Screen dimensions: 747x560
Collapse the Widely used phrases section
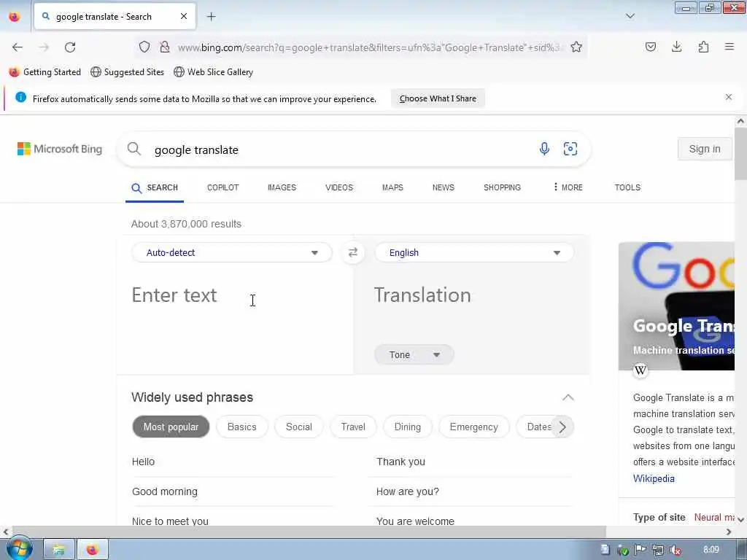point(568,397)
